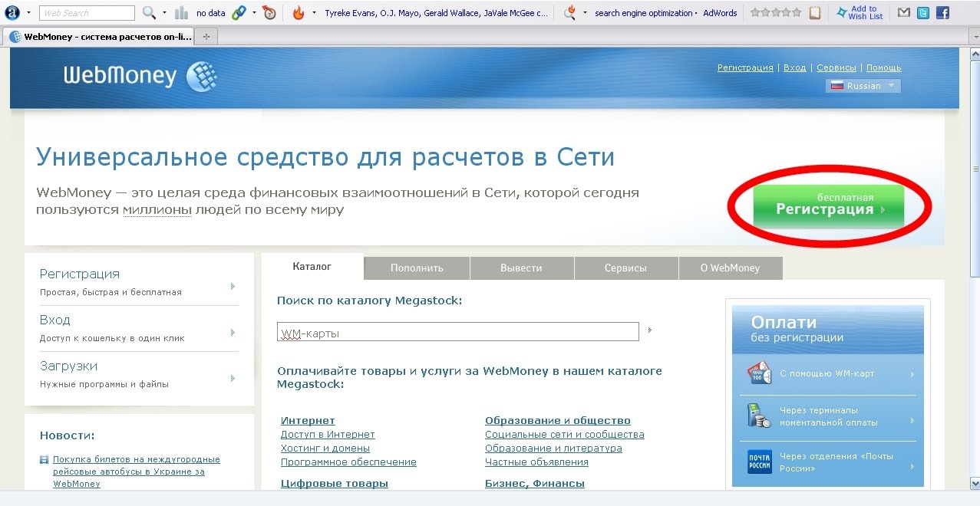The width and height of the screenshot is (980, 506).
Task: Click the Wayback clock icon in toolbar
Action: click(269, 13)
